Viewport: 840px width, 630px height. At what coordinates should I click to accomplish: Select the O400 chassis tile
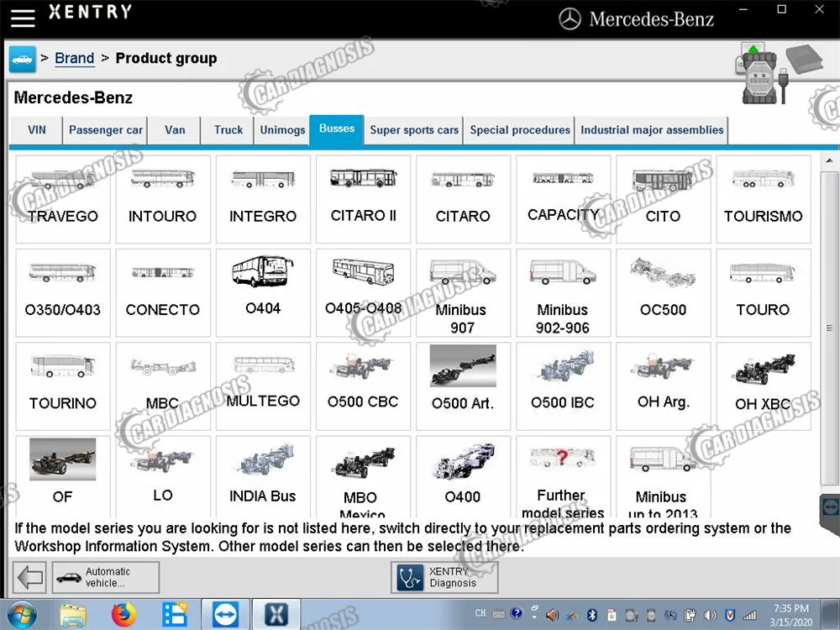coord(463,477)
